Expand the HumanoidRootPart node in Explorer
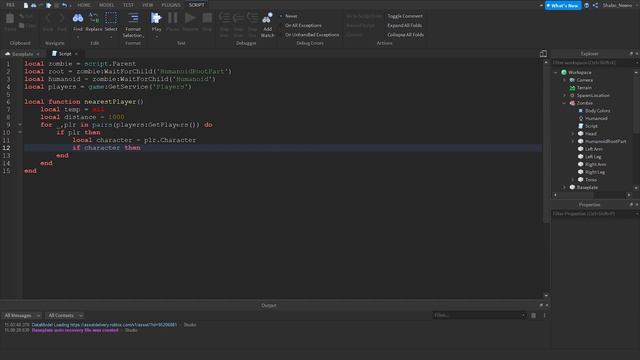Viewport: 640px width, 360px height. pyautogui.click(x=573, y=141)
